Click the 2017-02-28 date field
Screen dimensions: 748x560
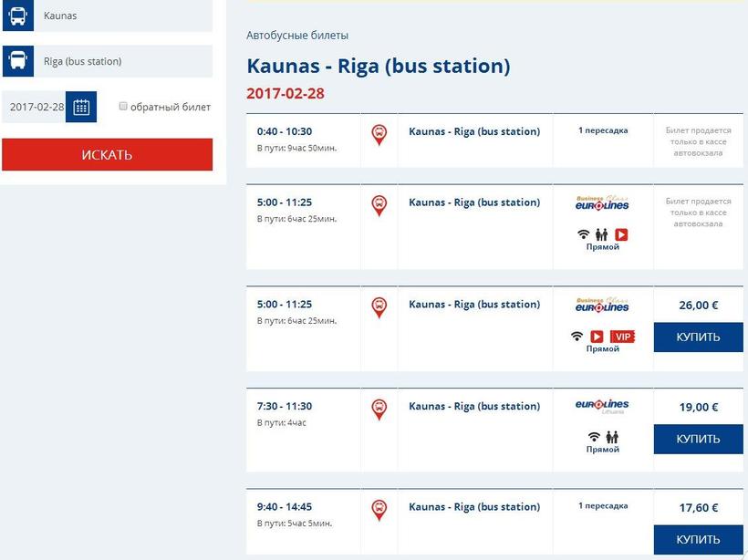pos(36,107)
